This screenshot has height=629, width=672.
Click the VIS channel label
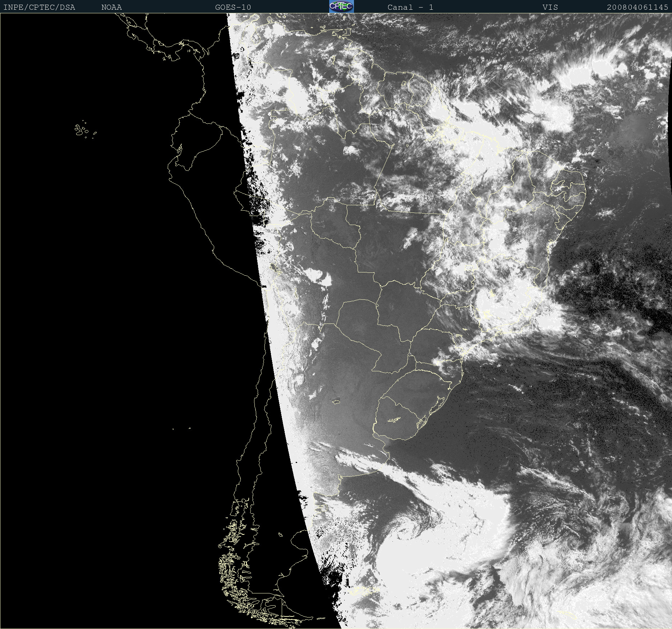(550, 8)
